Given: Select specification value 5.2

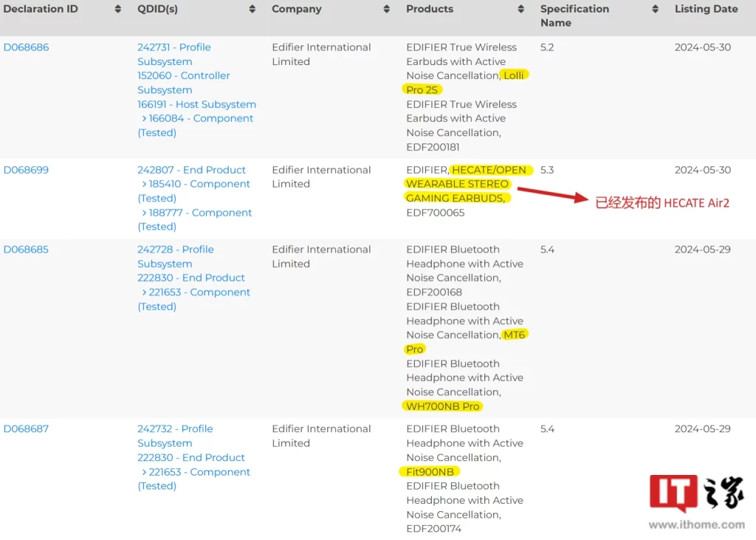Looking at the screenshot, I should pyautogui.click(x=547, y=47).
